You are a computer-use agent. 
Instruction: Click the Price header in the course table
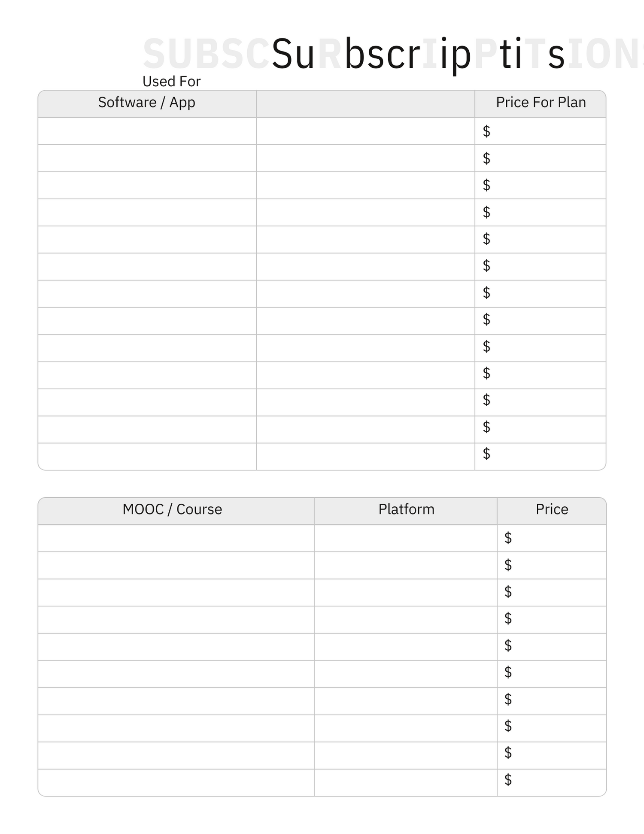(552, 510)
